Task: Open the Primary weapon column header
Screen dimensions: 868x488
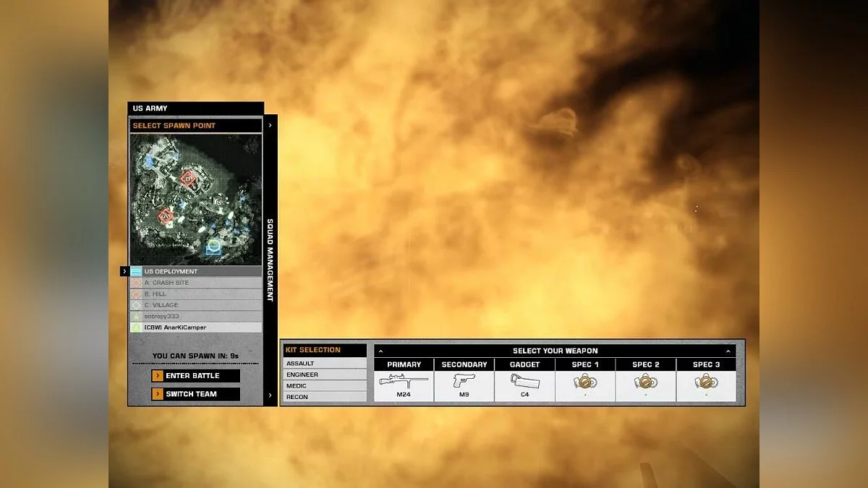Action: 404,365
